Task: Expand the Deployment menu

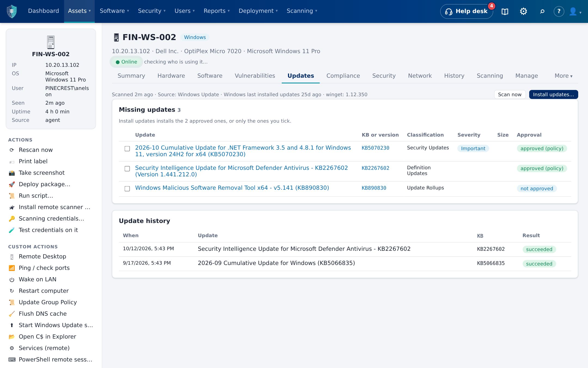Action: [258, 11]
